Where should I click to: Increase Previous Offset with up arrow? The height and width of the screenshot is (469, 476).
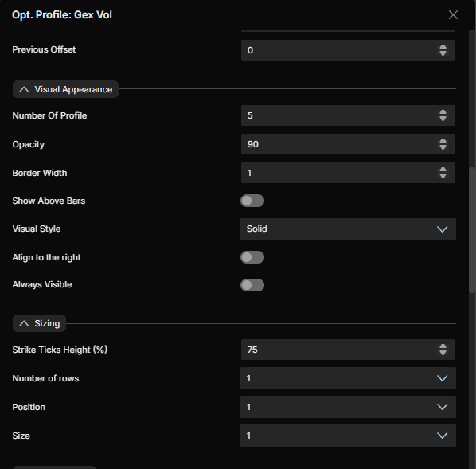coord(443,47)
